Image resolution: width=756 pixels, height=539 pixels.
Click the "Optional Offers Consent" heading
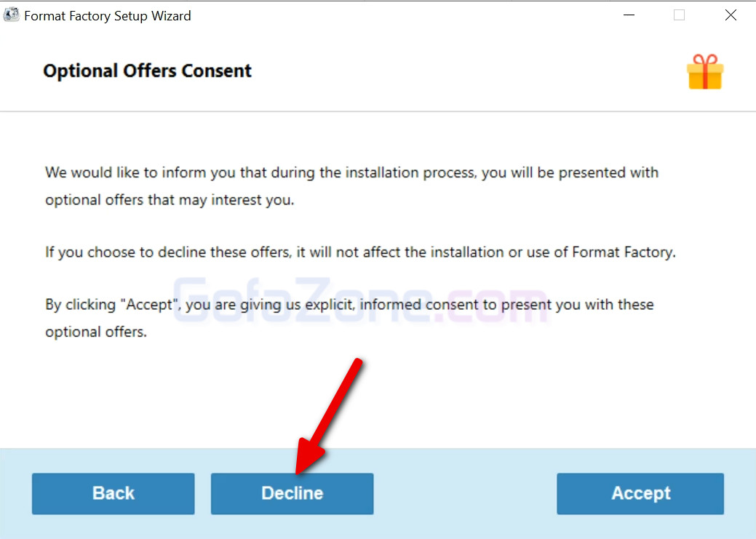point(147,71)
